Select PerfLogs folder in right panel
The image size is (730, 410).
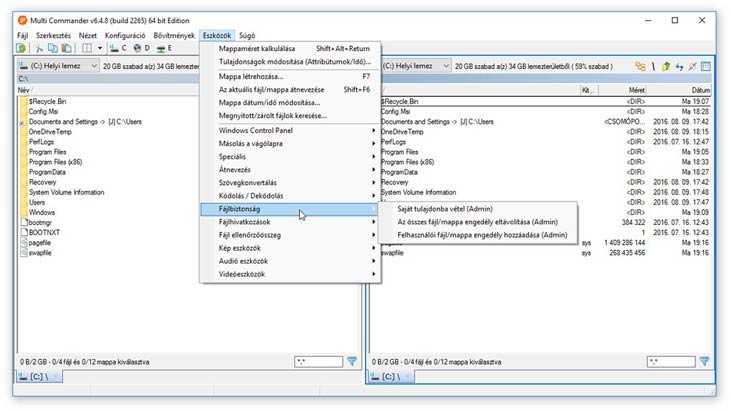(393, 142)
